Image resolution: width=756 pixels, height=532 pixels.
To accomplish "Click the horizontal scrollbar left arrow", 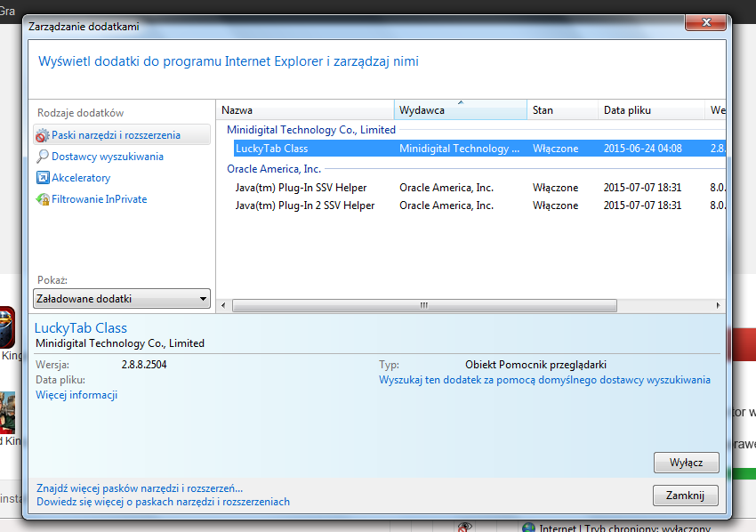I will click(223, 305).
